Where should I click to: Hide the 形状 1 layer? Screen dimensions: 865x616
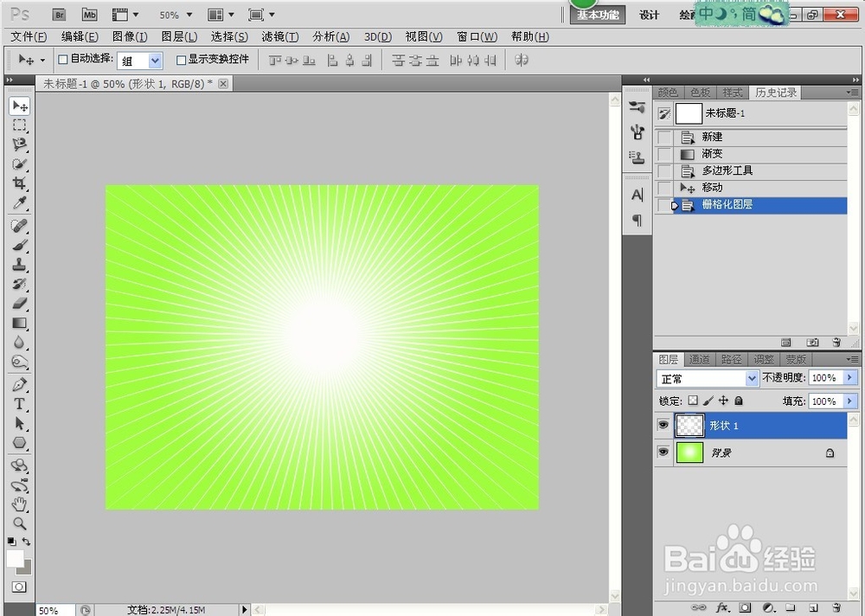[663, 425]
